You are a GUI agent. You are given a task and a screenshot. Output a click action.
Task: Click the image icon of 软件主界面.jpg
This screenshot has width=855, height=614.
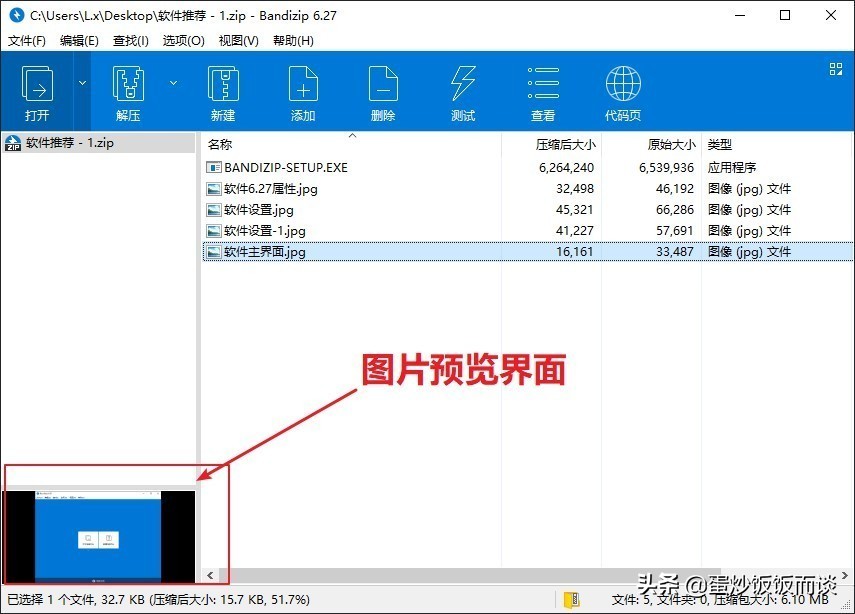[x=214, y=252]
